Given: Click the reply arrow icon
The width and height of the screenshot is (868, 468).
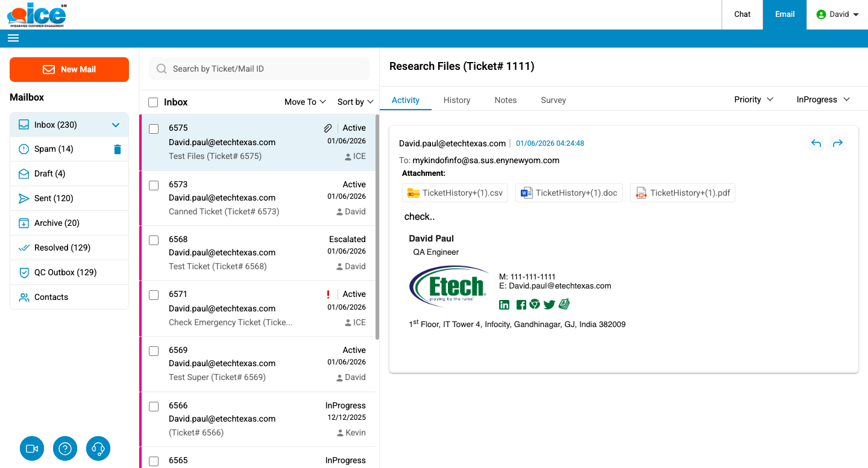Looking at the screenshot, I should click(816, 143).
